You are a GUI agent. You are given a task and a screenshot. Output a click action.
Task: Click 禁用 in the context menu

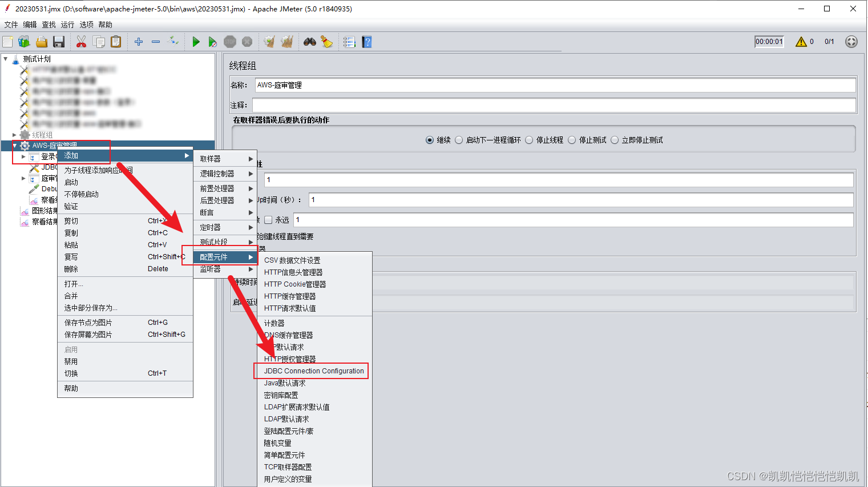(x=125, y=361)
